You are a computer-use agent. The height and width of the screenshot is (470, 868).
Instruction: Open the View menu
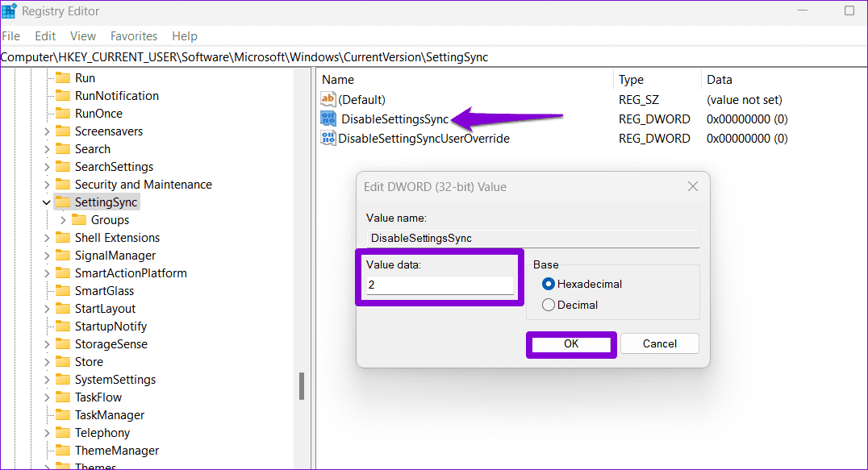click(83, 36)
